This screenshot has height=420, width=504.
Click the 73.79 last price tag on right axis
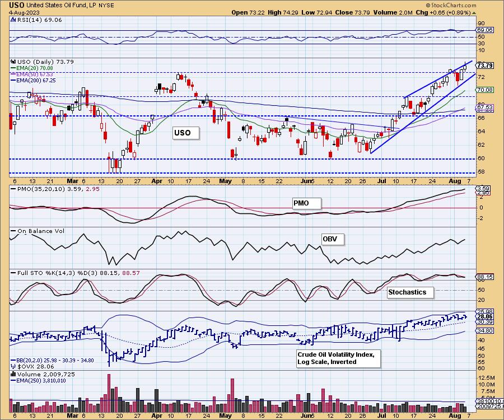(x=485, y=66)
